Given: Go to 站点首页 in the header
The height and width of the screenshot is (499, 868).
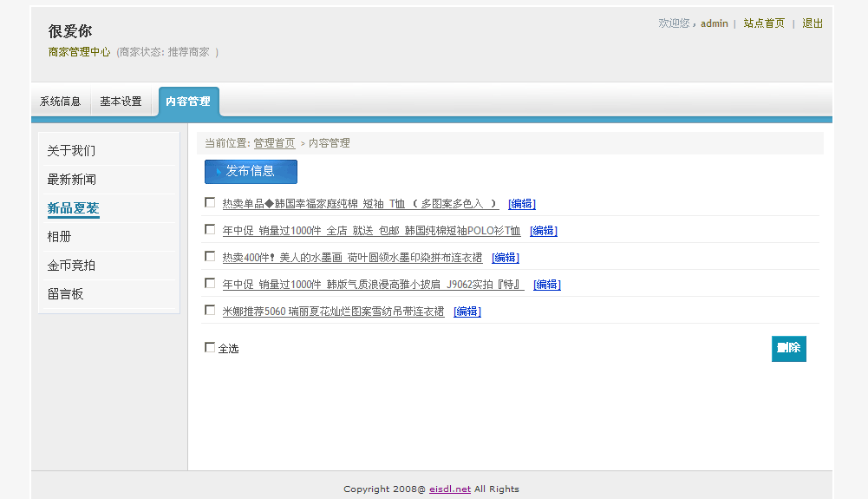Looking at the screenshot, I should point(764,23).
